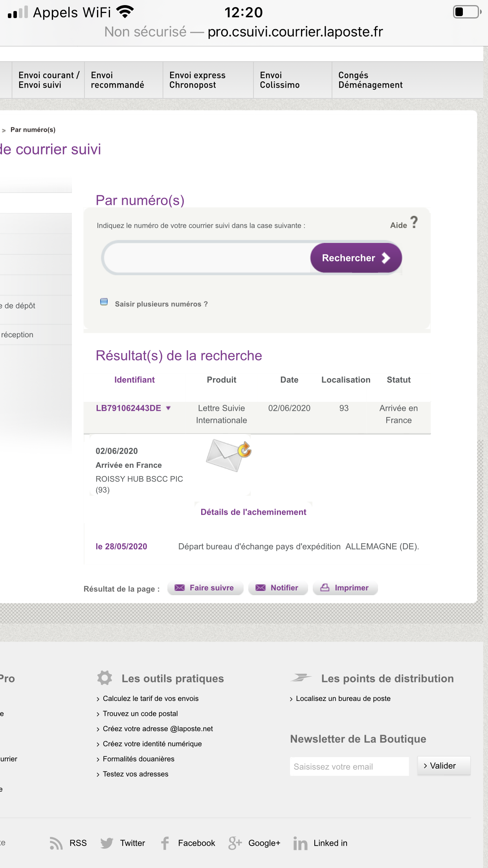Expand the LB791062443DE row dropdown arrow

[169, 408]
